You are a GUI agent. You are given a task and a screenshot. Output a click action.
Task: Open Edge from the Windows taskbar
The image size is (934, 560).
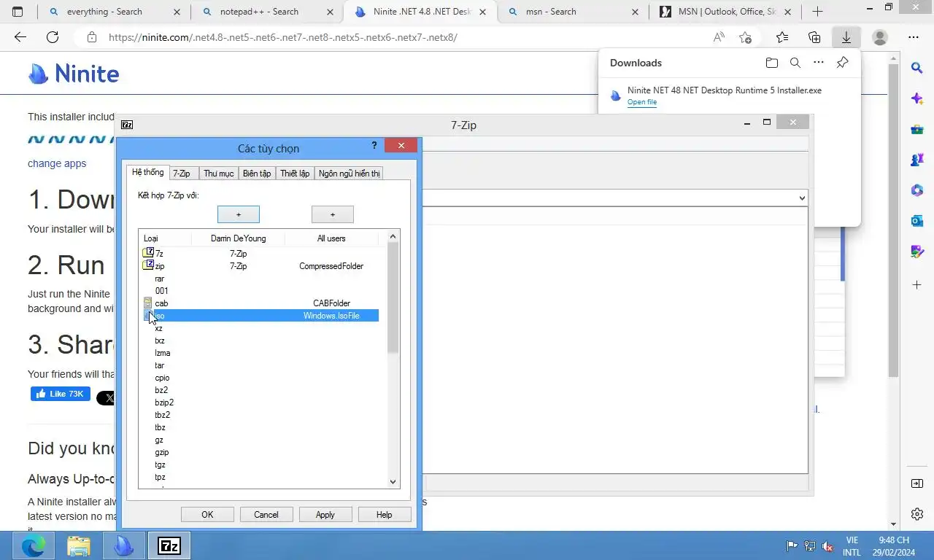pos(34,545)
